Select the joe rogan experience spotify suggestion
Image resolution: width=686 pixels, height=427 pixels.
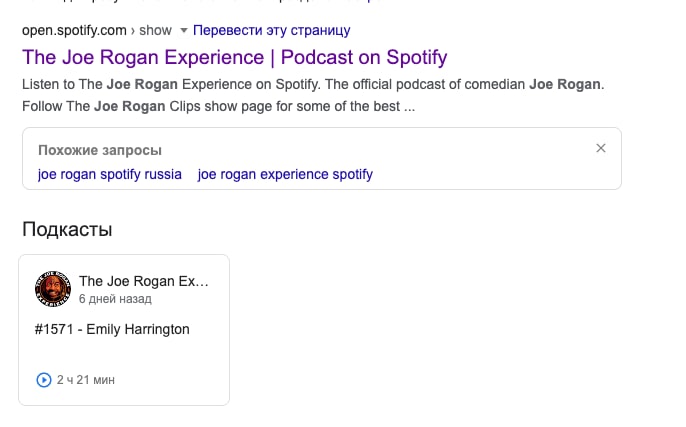coord(285,174)
